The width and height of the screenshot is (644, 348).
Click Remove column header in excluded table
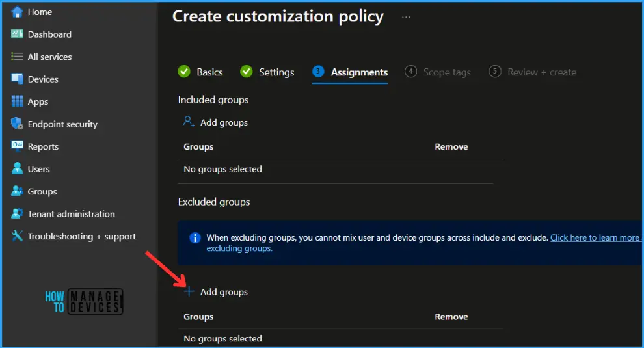[x=451, y=317]
